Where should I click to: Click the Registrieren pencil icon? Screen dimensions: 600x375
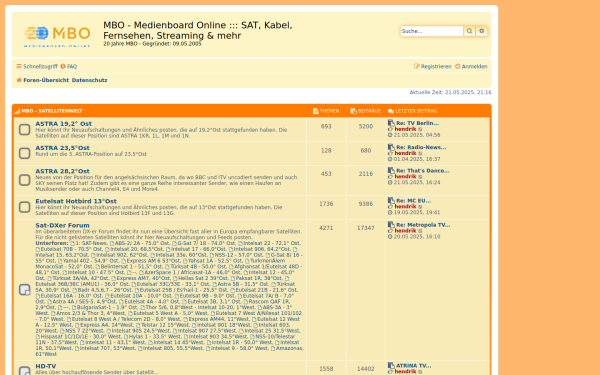pos(417,66)
